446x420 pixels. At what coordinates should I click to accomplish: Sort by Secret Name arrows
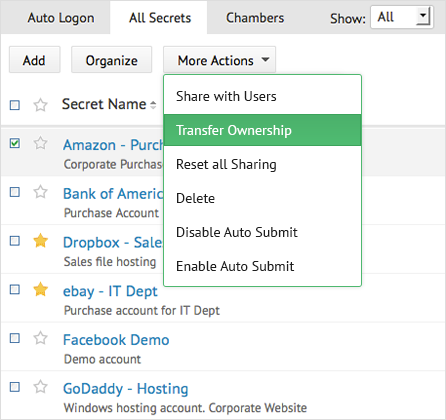(x=153, y=105)
